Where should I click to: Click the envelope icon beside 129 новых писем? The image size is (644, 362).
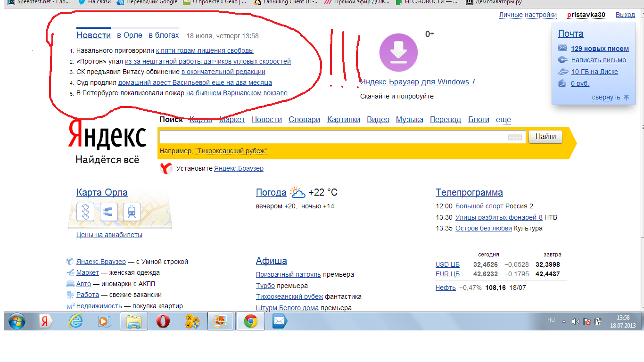tap(562, 48)
